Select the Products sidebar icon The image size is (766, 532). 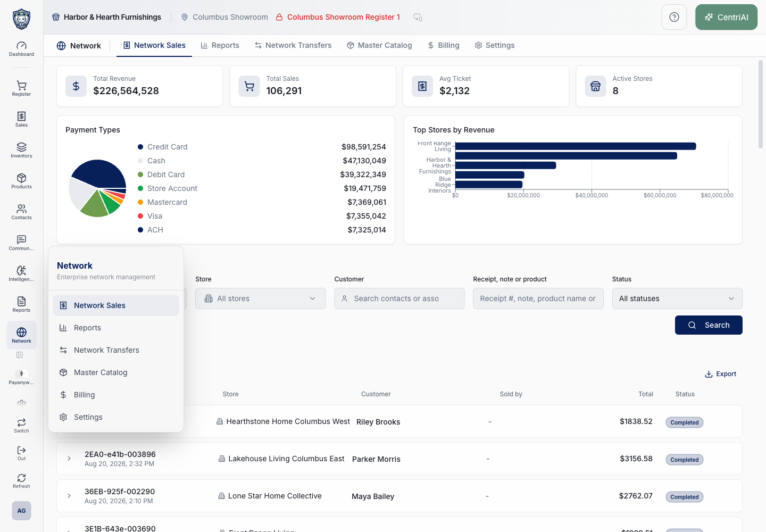coord(21,181)
